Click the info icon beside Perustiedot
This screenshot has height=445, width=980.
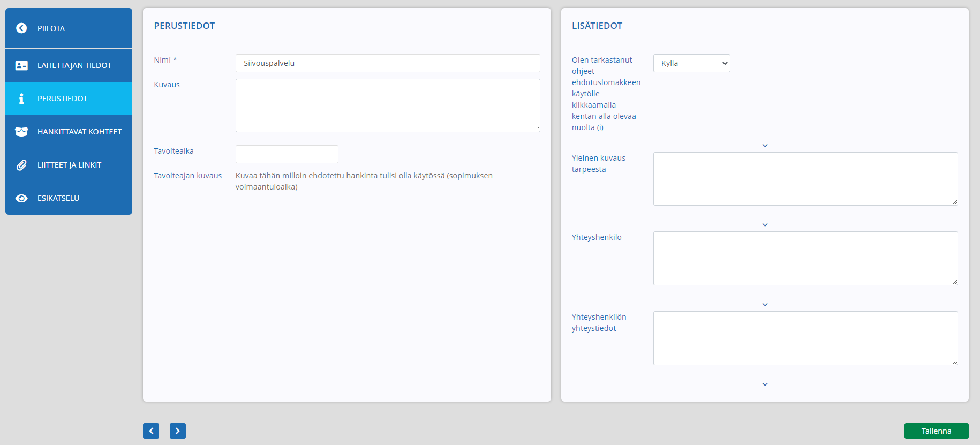(21, 99)
